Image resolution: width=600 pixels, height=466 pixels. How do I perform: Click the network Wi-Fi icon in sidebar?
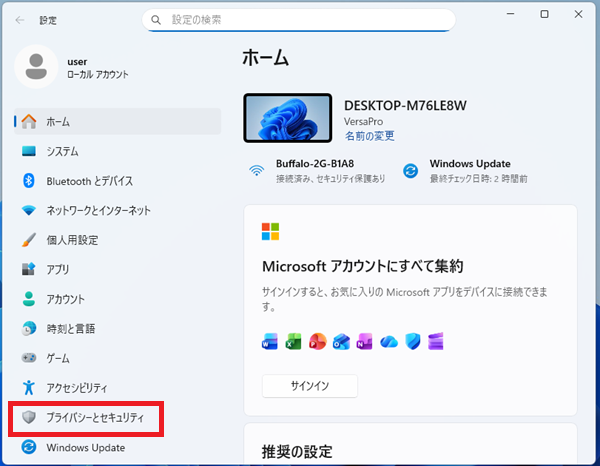pos(29,210)
